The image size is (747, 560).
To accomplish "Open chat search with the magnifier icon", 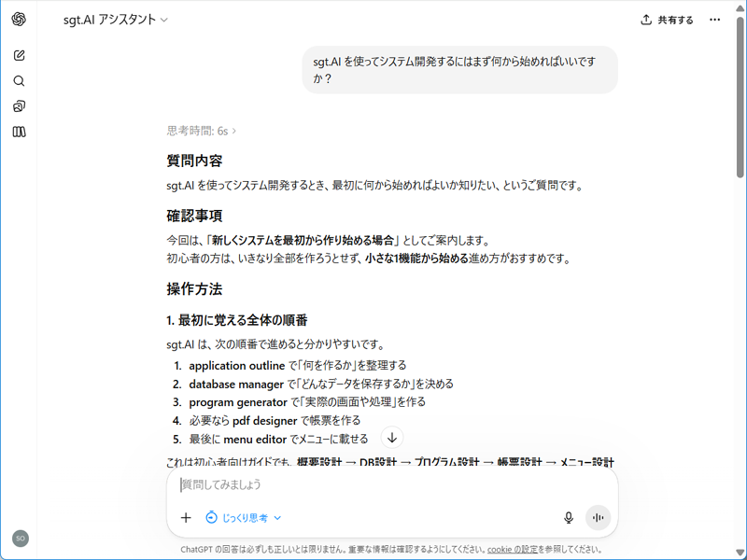I will click(19, 81).
